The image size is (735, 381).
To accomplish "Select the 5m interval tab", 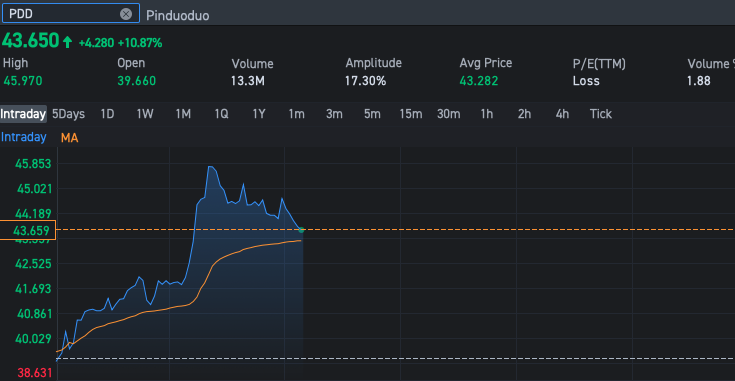I will [x=372, y=114].
